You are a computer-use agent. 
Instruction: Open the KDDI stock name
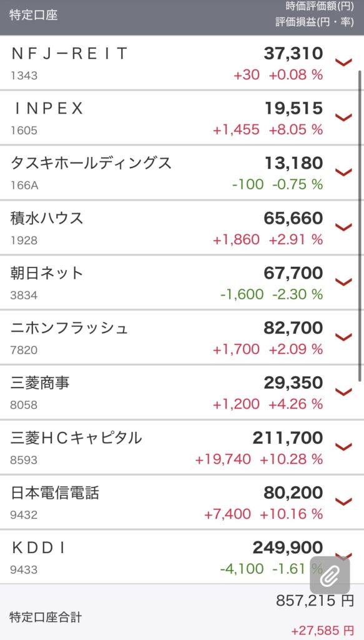pyautogui.click(x=39, y=547)
